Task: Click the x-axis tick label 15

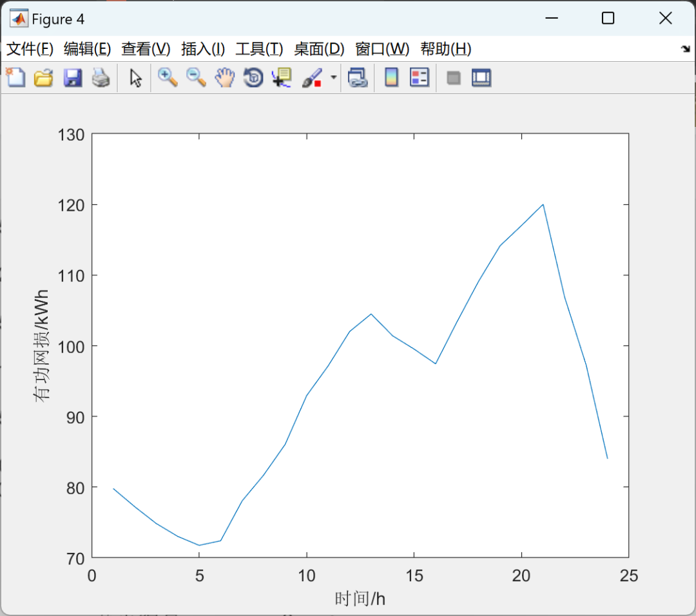Action: (414, 576)
